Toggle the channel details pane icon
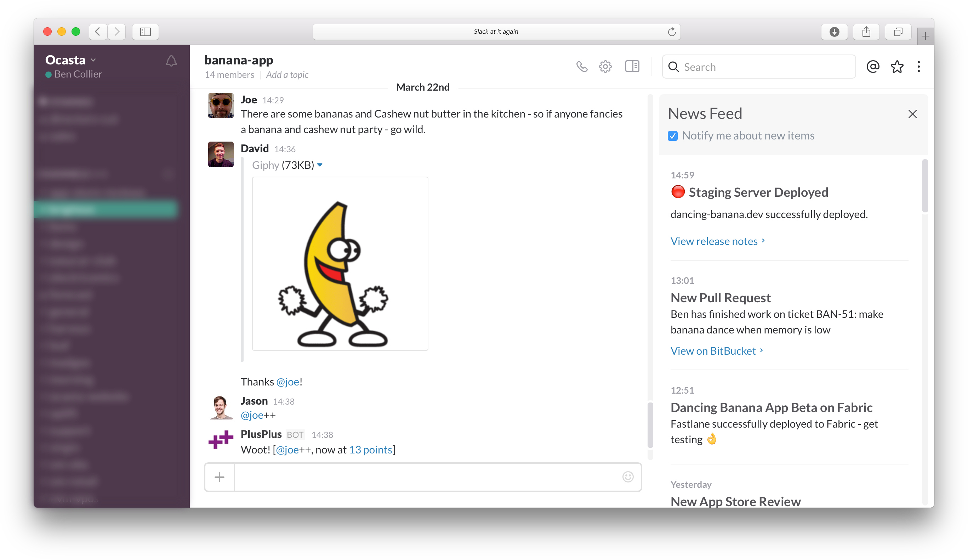The width and height of the screenshot is (968, 560). [632, 66]
